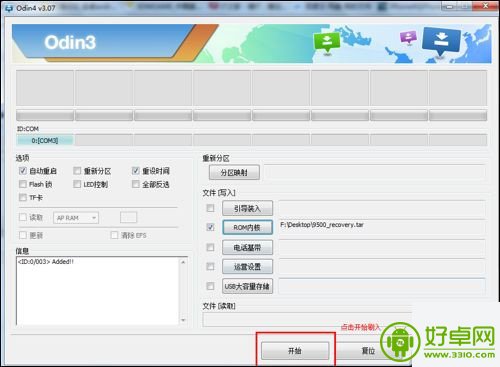Click the 0:[COM3] port box

click(45, 140)
